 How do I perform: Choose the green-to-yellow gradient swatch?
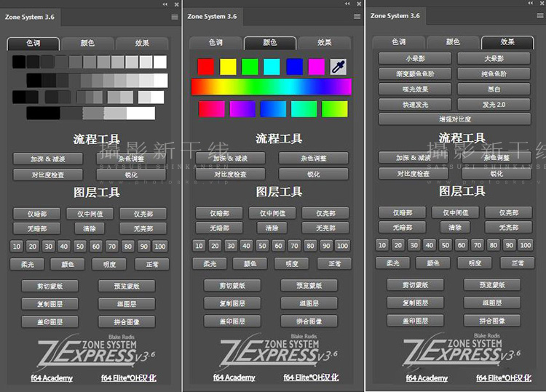(335, 109)
